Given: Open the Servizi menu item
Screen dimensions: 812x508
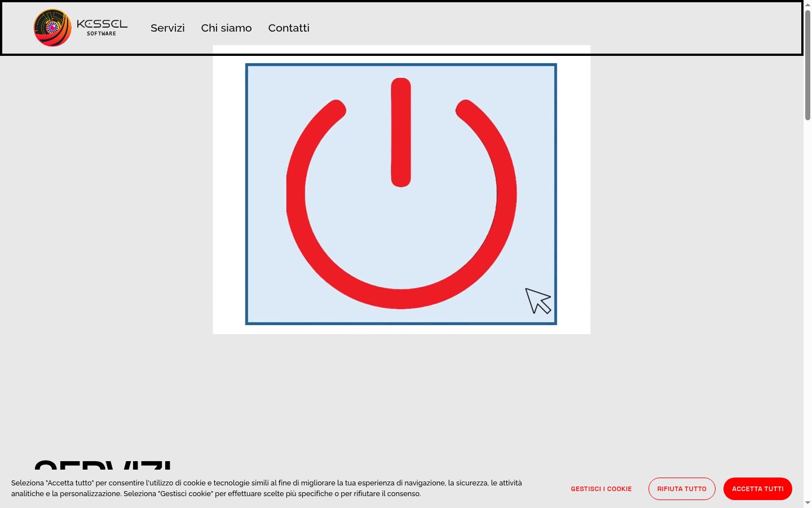Looking at the screenshot, I should pos(167,28).
